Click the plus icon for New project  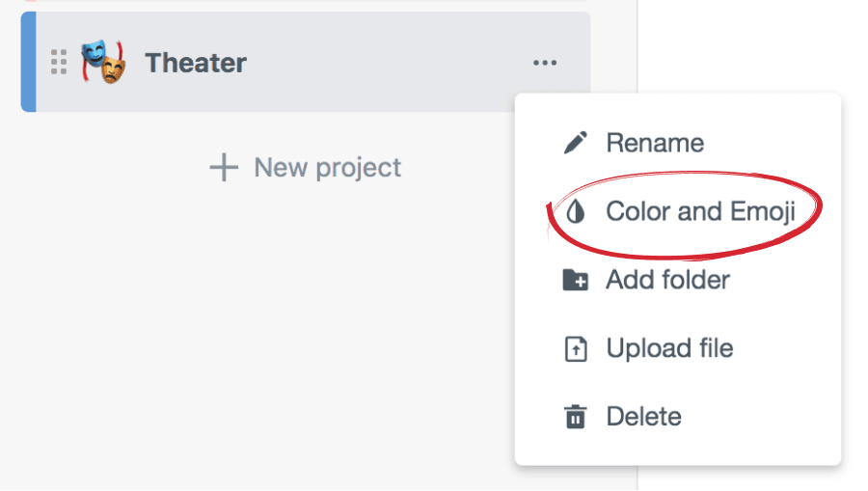224,168
